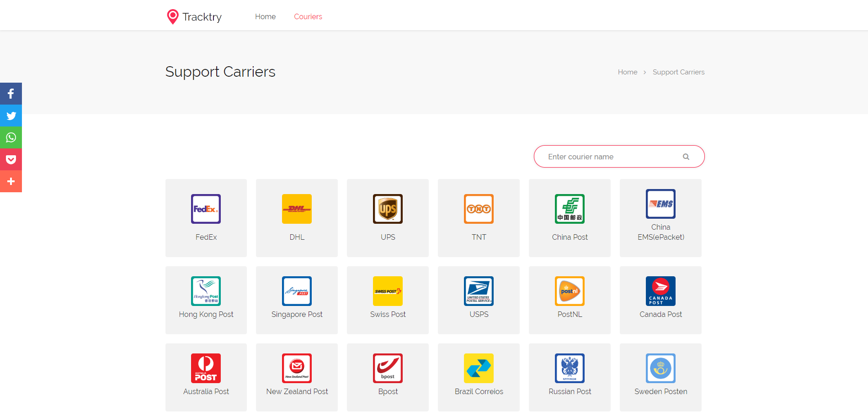
Task: Open the Russian Post label
Action: pyautogui.click(x=570, y=391)
